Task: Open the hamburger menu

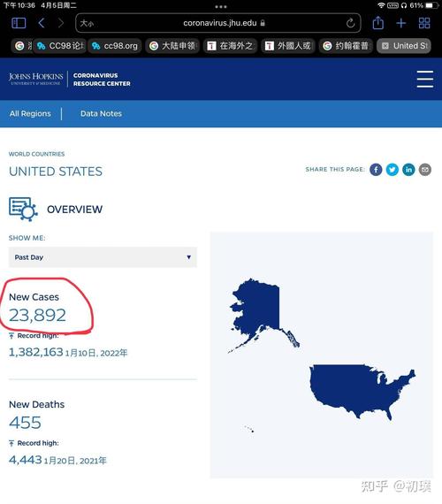Action: point(425,79)
